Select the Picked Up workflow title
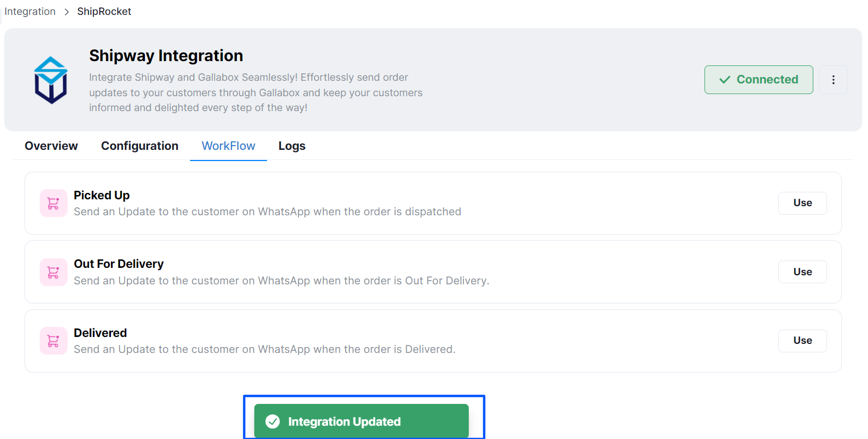 (102, 195)
